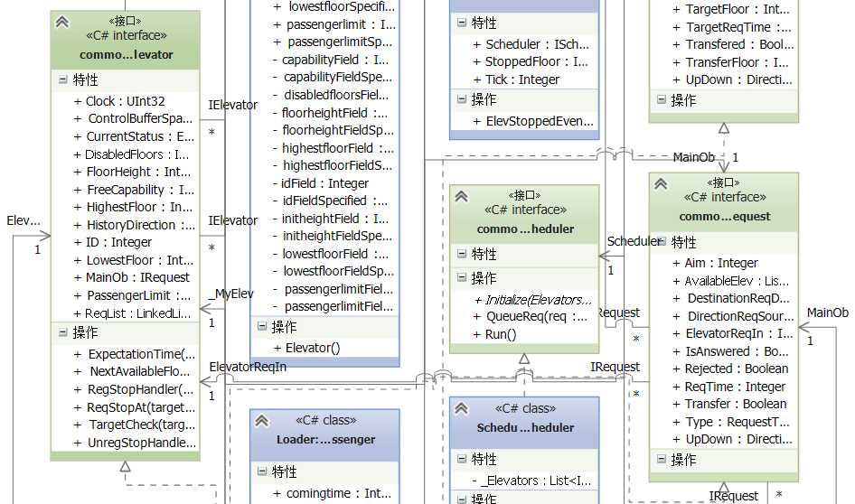Select the 'ReqList : LinkedLi...' property

(x=133, y=313)
